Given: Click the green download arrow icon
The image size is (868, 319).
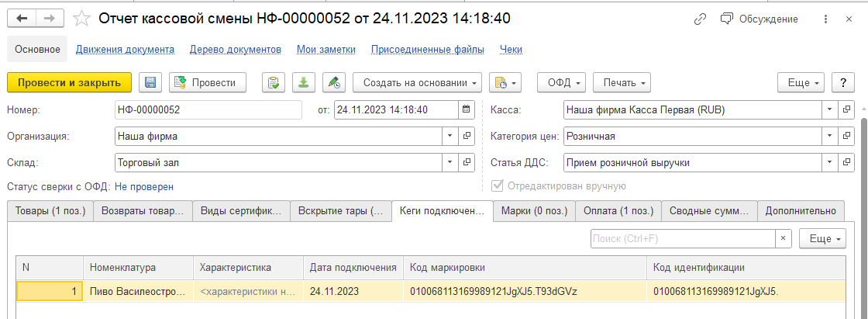Looking at the screenshot, I should click(304, 82).
